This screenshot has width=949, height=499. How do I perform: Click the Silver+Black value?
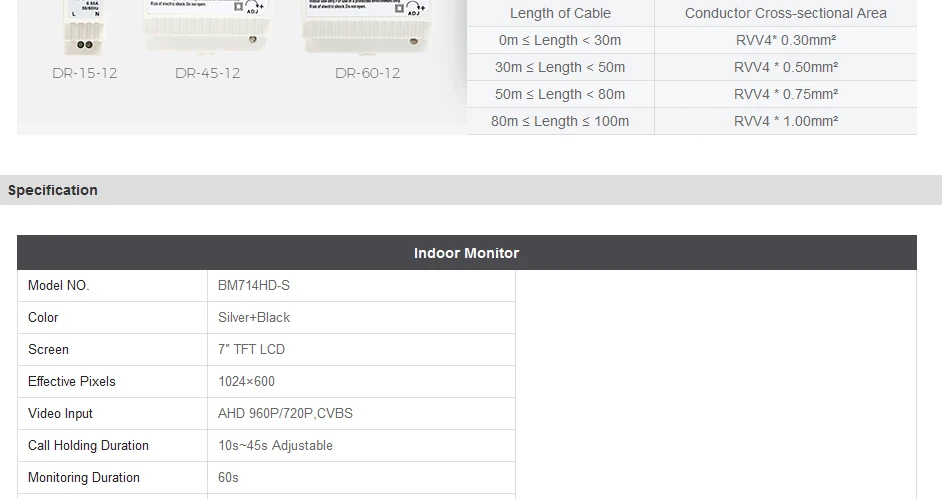point(254,317)
